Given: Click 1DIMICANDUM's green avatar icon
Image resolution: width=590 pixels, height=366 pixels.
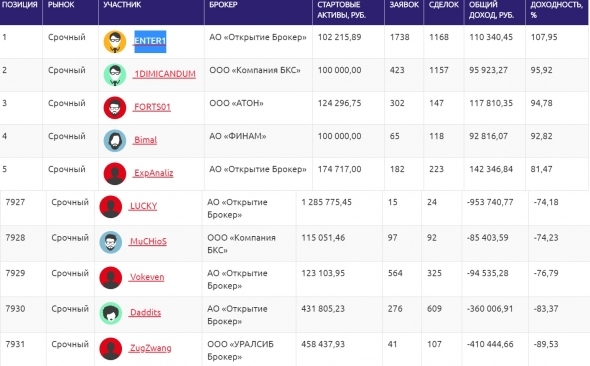Looking at the screenshot, I should (115, 74).
